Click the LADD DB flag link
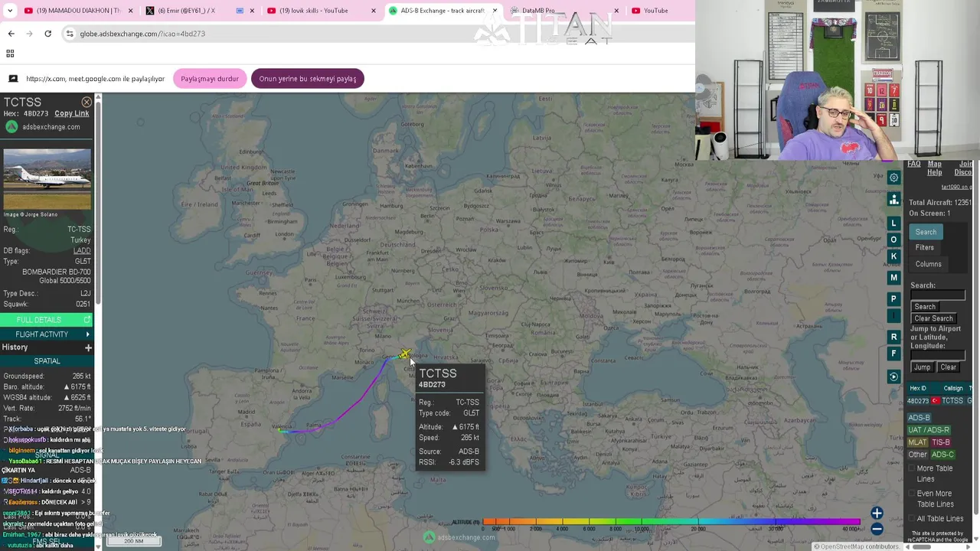Image resolution: width=980 pixels, height=551 pixels. 82,251
